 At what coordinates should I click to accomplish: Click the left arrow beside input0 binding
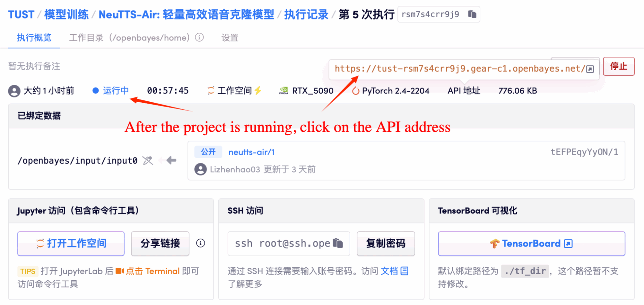[x=171, y=160]
